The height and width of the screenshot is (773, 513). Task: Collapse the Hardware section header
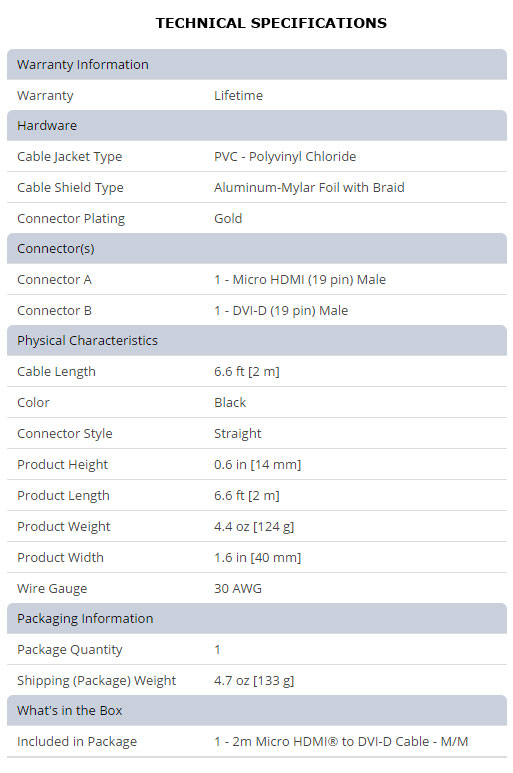tap(257, 125)
